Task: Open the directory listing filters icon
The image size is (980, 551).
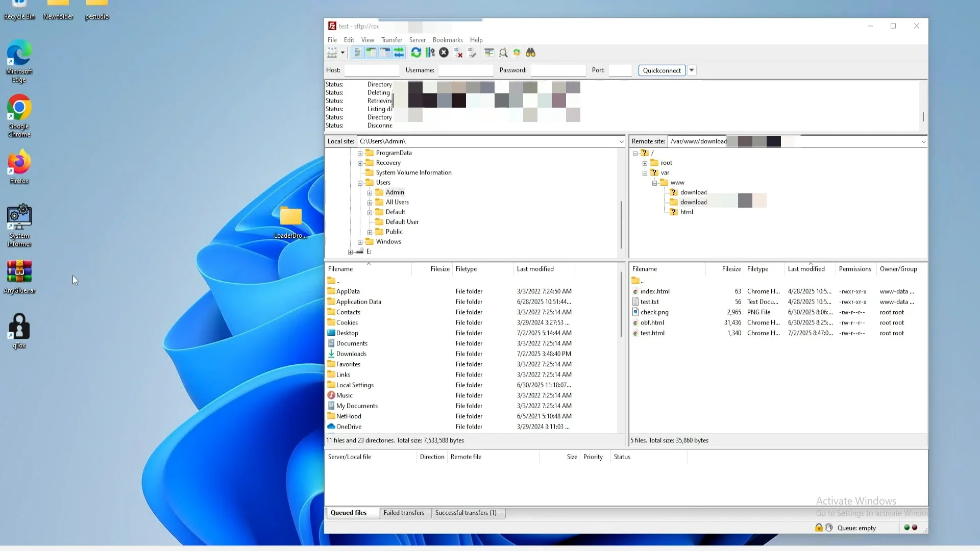Action: point(489,53)
